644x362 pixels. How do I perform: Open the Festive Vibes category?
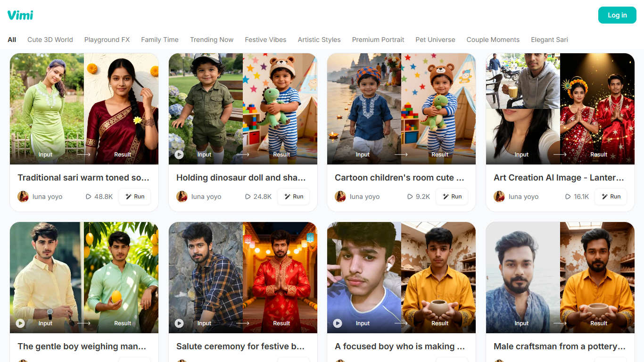[x=265, y=40]
